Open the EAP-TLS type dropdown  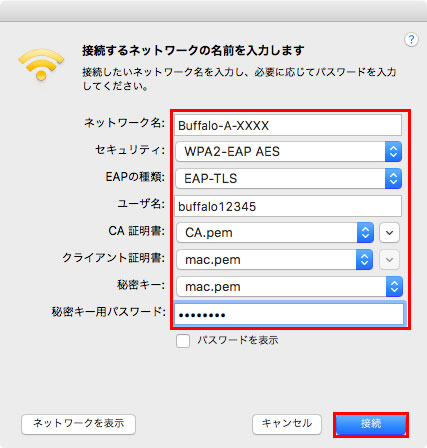pyautogui.click(x=289, y=179)
